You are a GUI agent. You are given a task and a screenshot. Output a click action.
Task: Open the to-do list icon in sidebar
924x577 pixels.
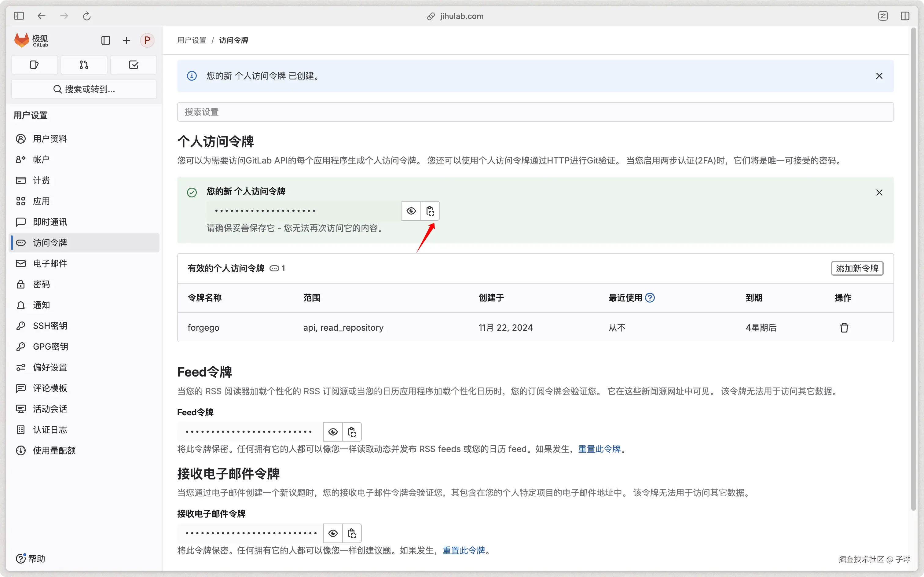[x=134, y=65]
